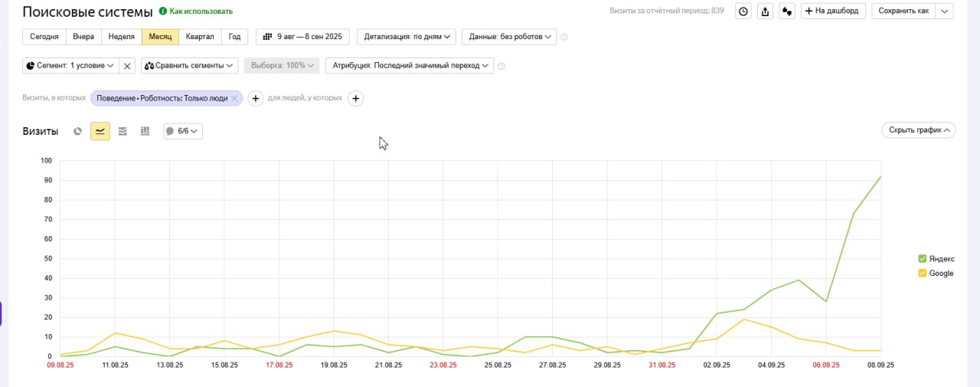Add people condition with second plus button

tap(355, 98)
